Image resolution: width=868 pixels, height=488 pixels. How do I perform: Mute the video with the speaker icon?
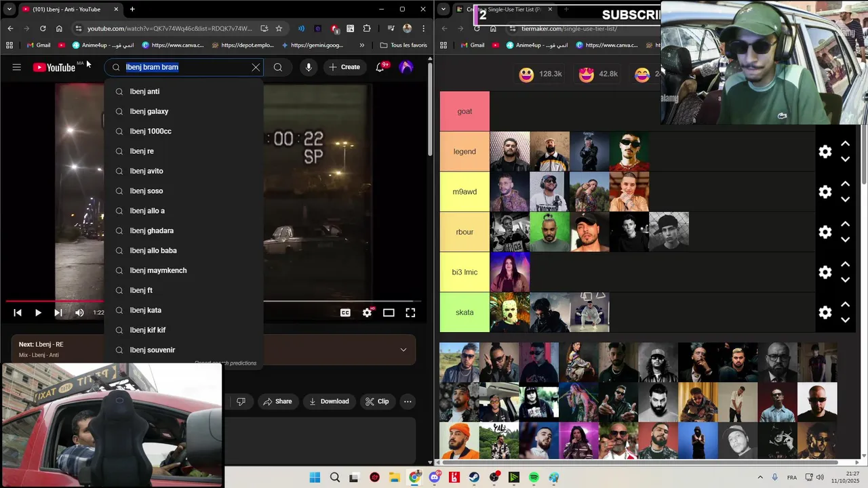tap(79, 312)
